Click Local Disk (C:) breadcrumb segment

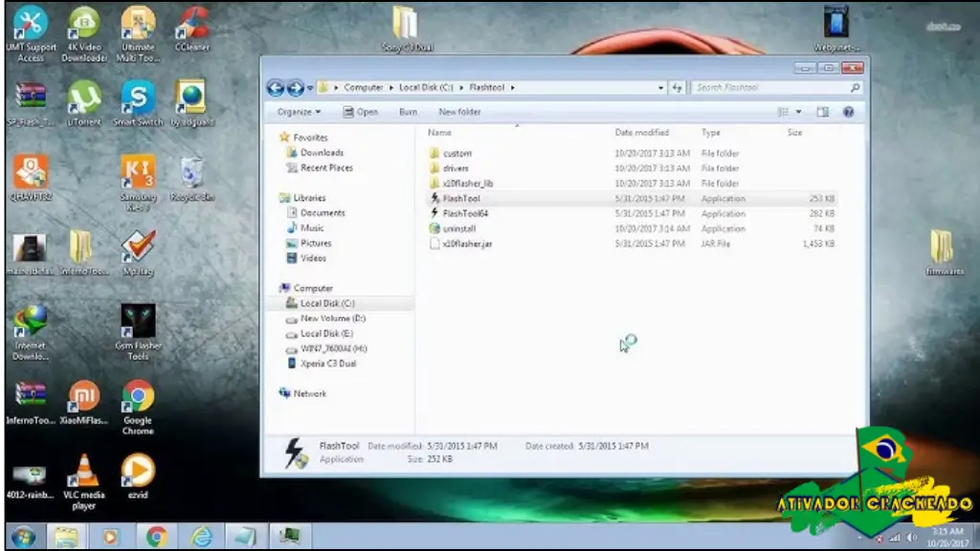coord(426,87)
